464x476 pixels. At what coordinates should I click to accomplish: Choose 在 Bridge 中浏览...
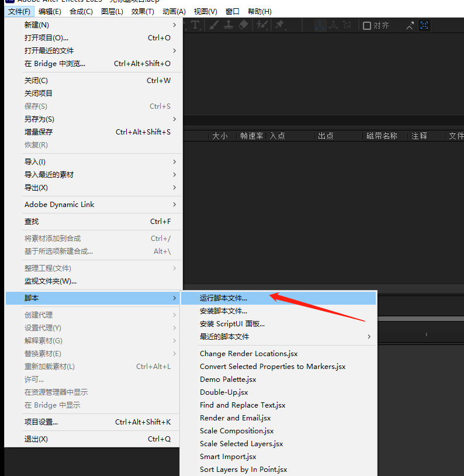pos(94,63)
